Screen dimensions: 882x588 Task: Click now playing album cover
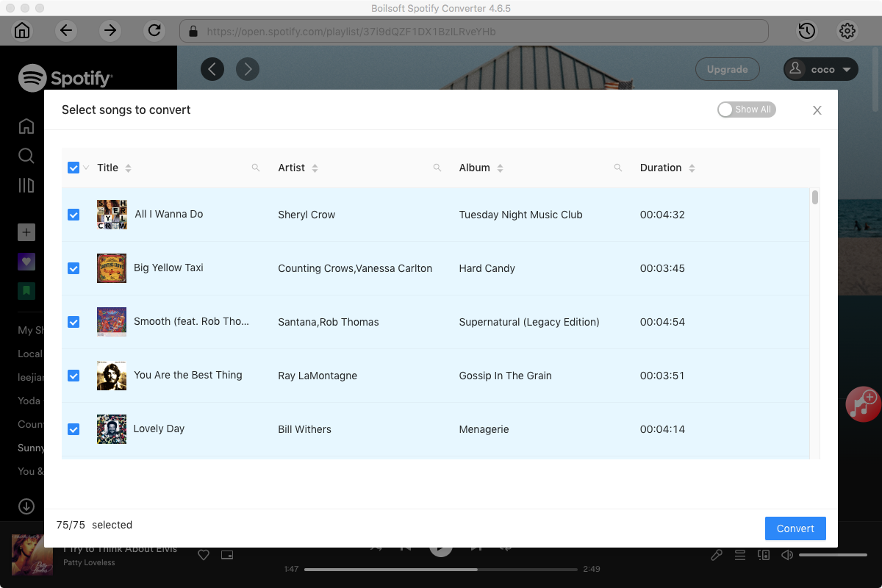pos(32,556)
